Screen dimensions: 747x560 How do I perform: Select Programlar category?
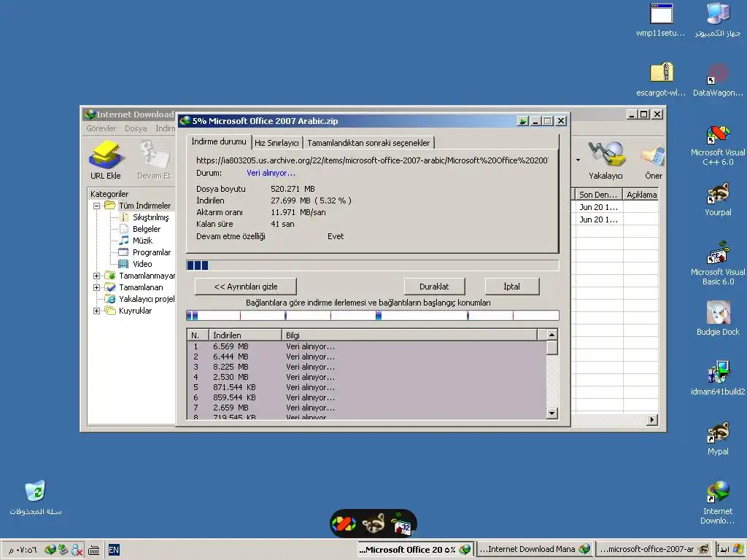152,252
